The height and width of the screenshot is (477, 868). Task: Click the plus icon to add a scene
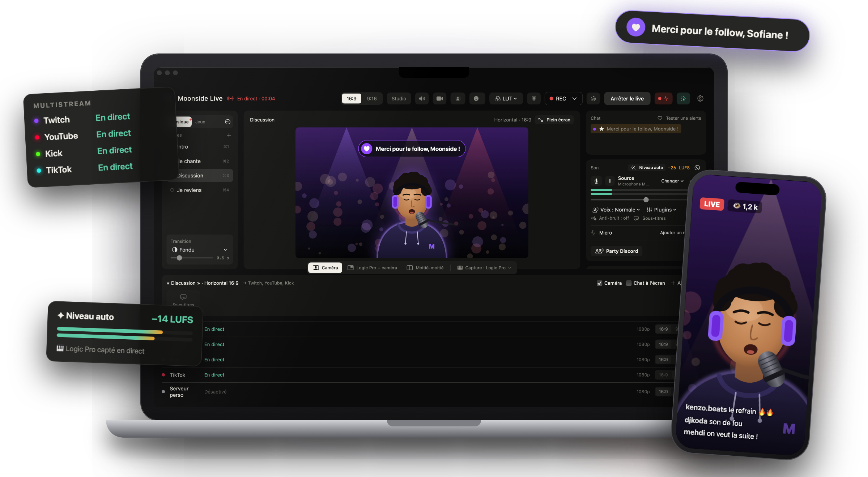[x=229, y=135]
